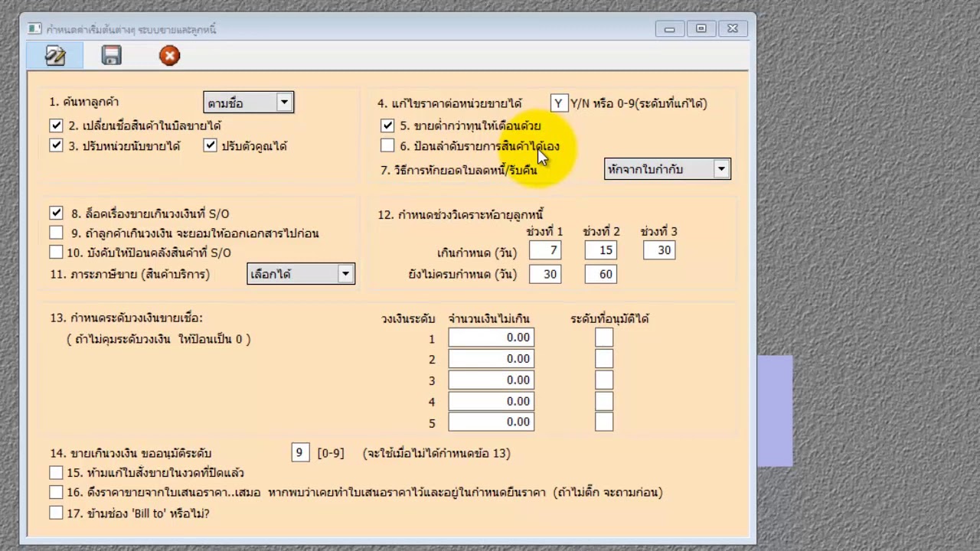Enable checkbox 10 force warehouse at S/O
980x551 pixels.
click(56, 252)
